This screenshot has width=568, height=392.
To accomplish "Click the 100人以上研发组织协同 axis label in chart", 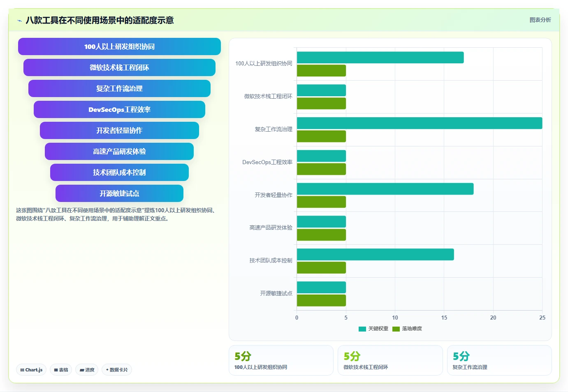I will click(x=264, y=63).
